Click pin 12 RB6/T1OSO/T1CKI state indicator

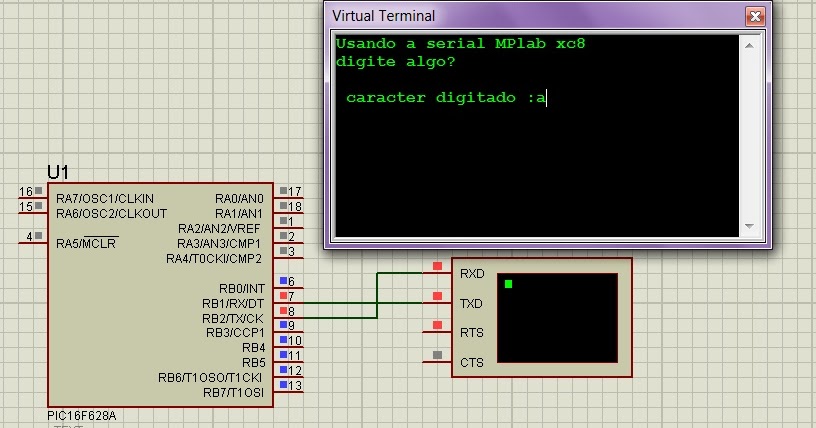(284, 370)
